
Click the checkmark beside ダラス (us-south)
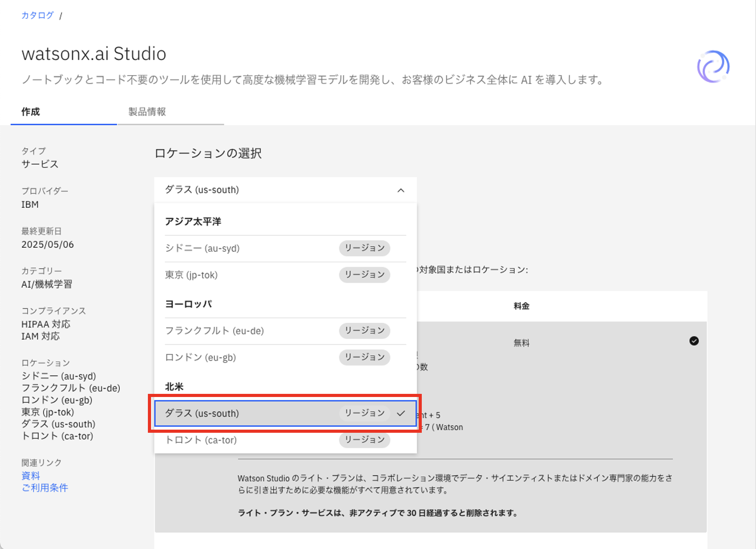(x=401, y=413)
